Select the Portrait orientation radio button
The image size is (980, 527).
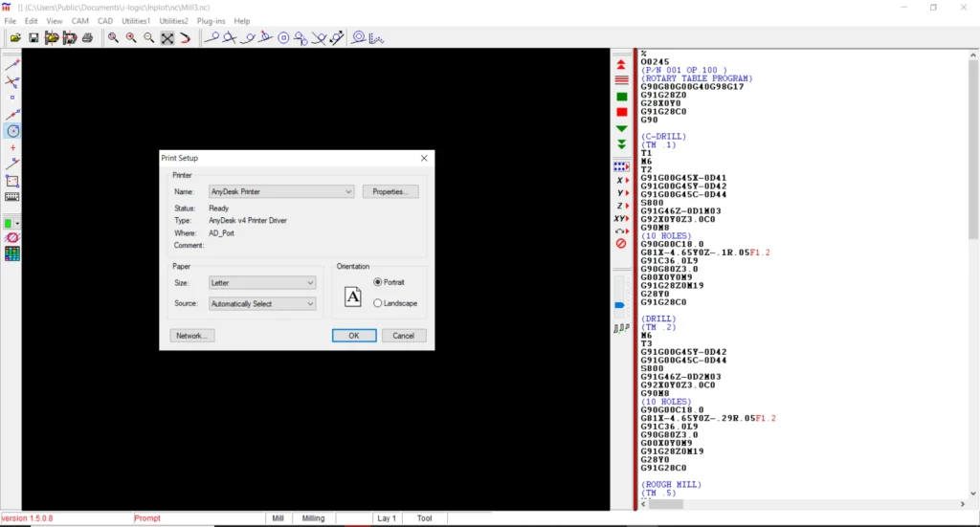pyautogui.click(x=377, y=282)
